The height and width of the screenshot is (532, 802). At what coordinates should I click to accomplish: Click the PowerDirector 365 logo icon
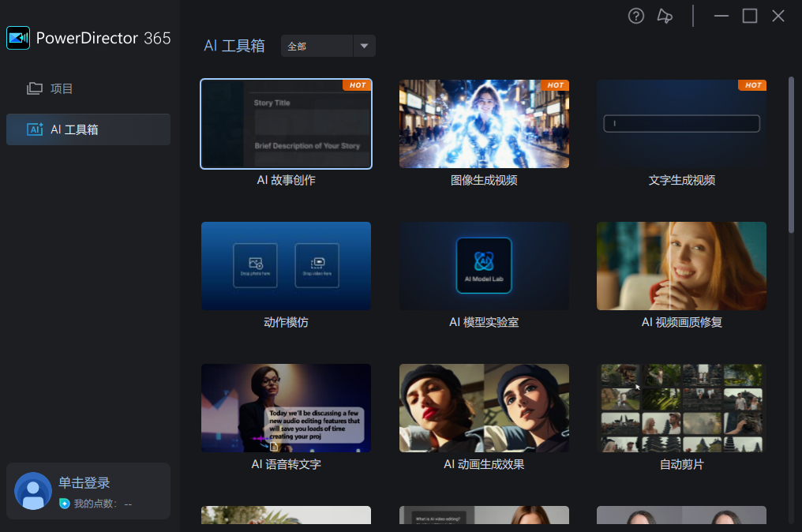click(17, 37)
